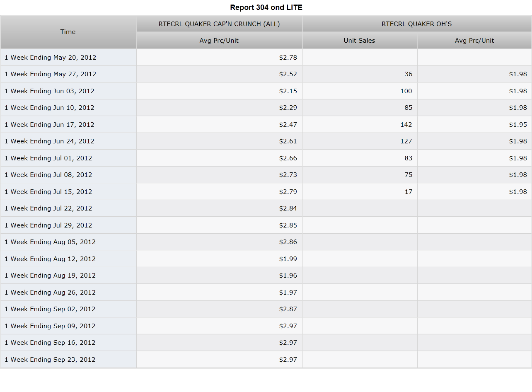532x392 pixels.
Task: Click the report title Report 304 ond LITE
Action: 266,7
